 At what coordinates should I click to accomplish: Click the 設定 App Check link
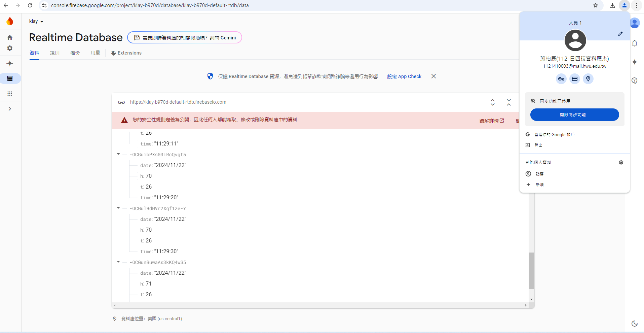(404, 76)
